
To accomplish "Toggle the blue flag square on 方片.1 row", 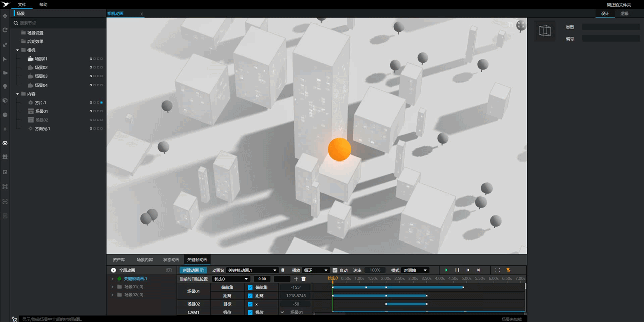I will [101, 103].
